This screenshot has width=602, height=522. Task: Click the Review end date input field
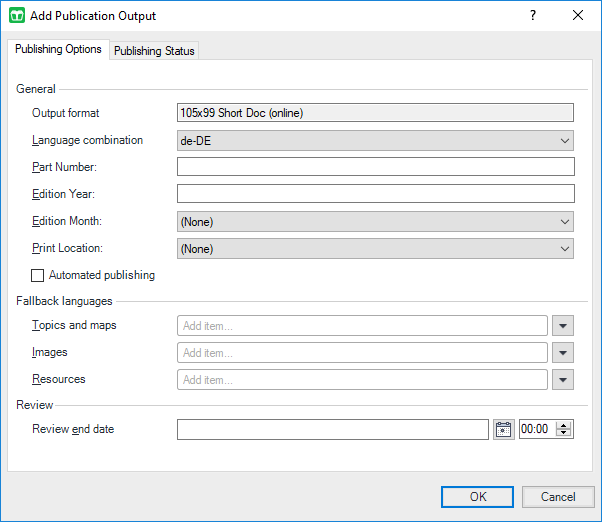tap(332, 429)
